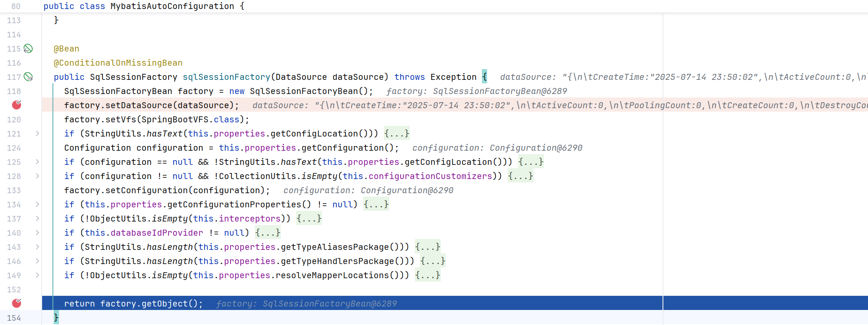Expand the fold arrow beside the getTypeHandlersPackage check
The width and height of the screenshot is (868, 325).
[37, 261]
